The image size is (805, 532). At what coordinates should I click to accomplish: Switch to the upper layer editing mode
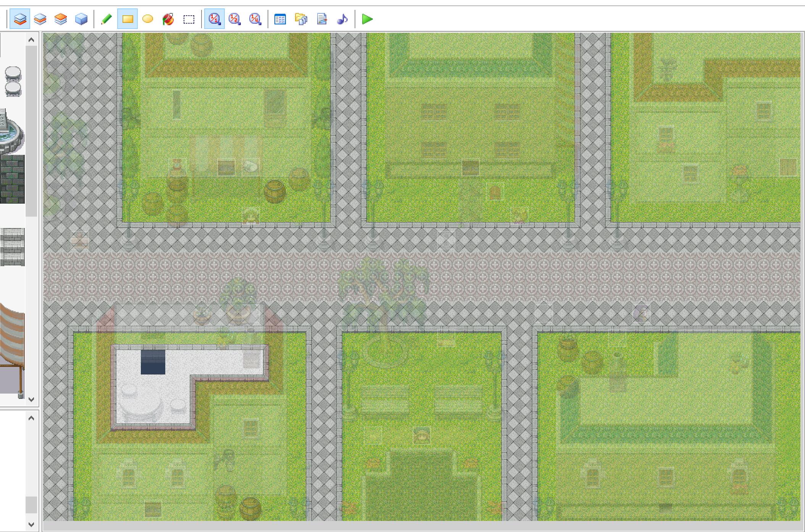pos(40,19)
